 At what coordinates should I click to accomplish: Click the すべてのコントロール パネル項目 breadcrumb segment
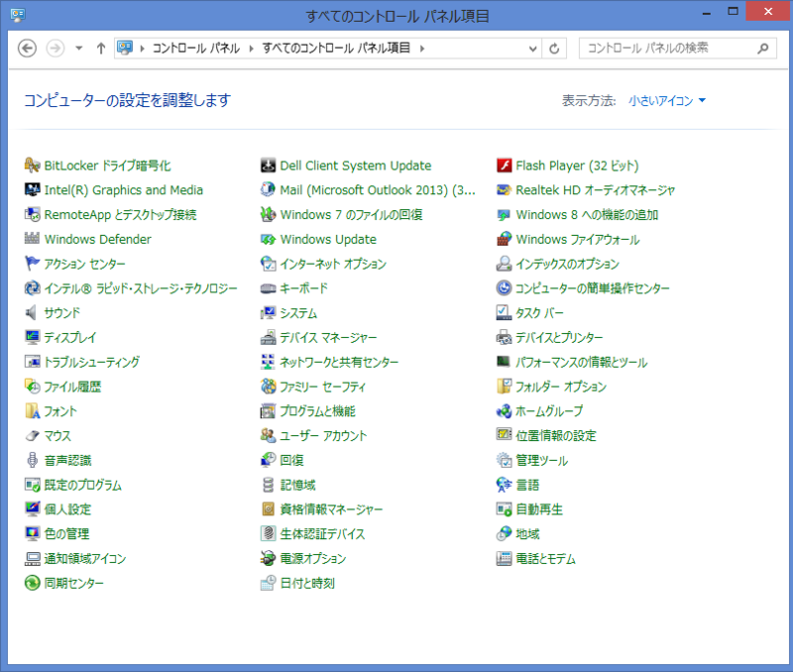click(x=336, y=49)
